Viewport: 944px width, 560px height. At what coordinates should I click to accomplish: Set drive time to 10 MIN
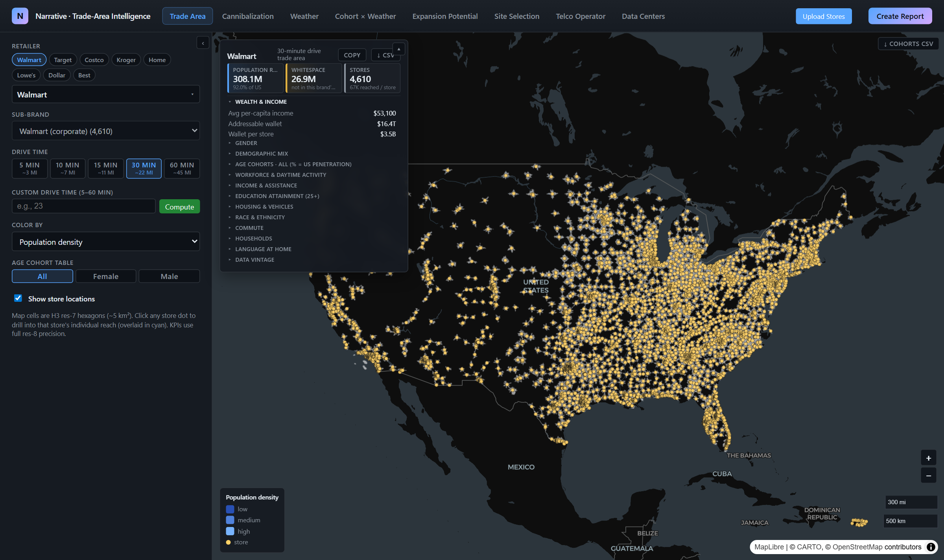[x=68, y=168]
